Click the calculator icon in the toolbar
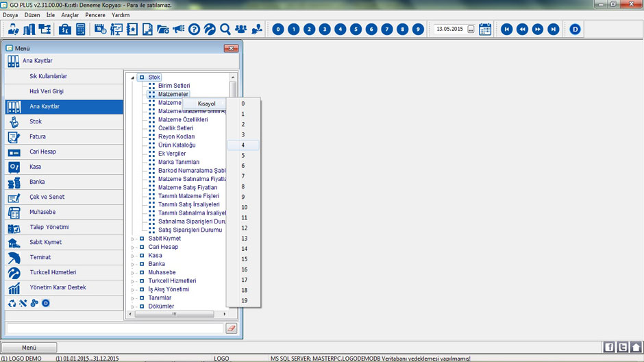Screen dimensions: 644x362 click(x=81, y=29)
